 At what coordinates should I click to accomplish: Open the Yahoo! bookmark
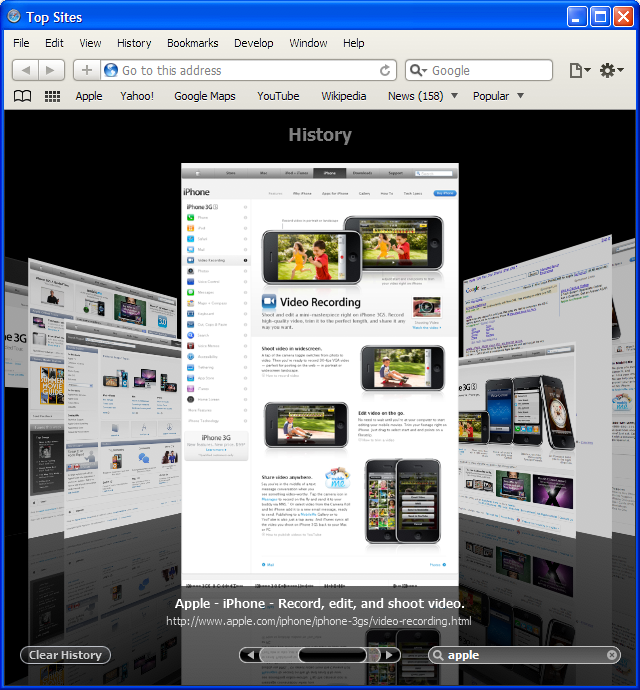(x=137, y=96)
